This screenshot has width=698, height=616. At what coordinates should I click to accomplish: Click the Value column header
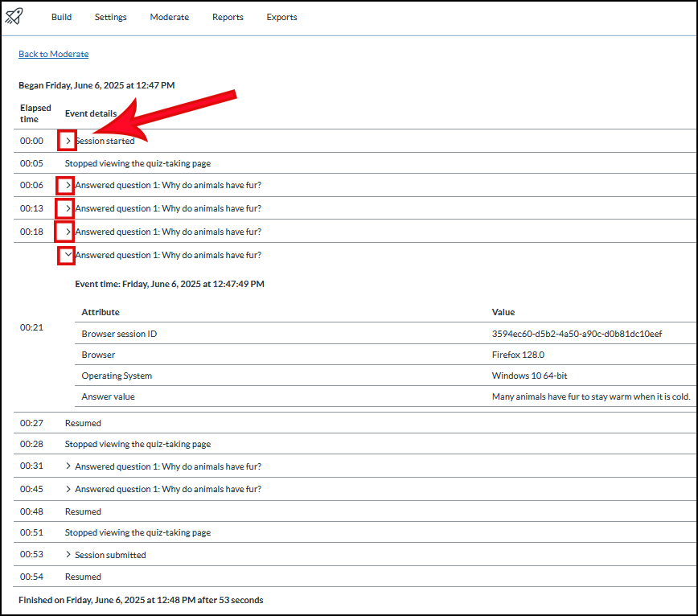tap(503, 312)
